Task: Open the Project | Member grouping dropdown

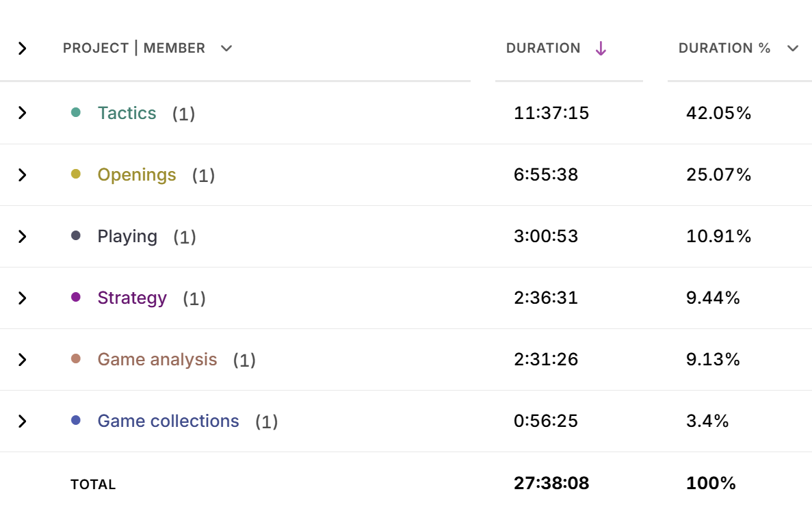Action: [226, 48]
